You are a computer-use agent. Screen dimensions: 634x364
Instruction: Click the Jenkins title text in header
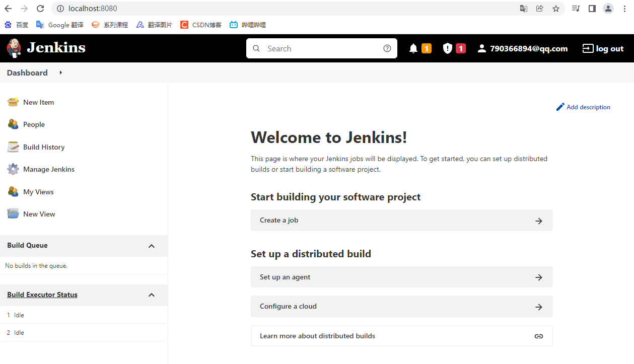point(56,48)
